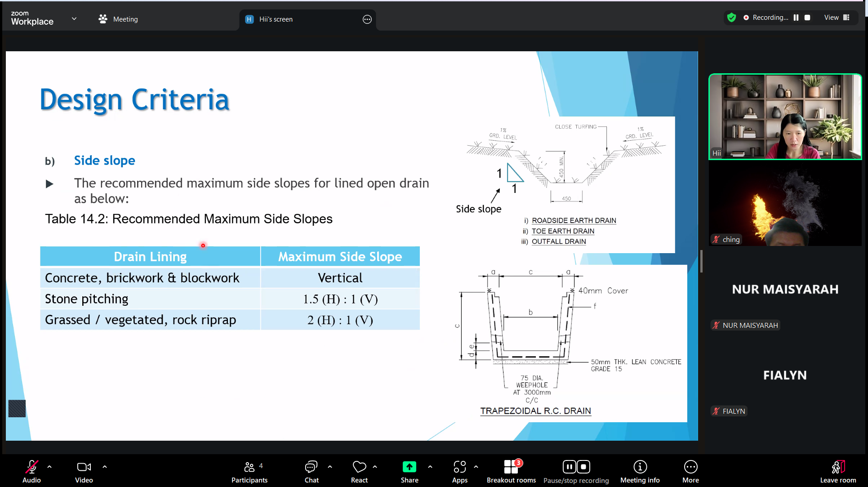The height and width of the screenshot is (487, 868).
Task: Switch to the Meeting tab
Action: pyautogui.click(x=119, y=19)
